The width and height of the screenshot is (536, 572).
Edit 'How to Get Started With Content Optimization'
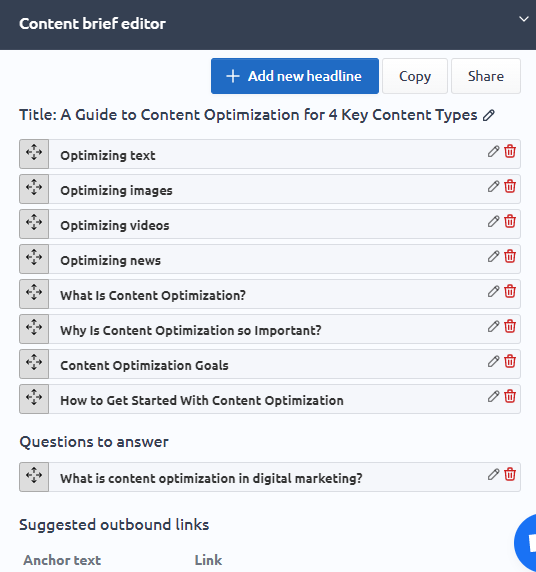493,396
